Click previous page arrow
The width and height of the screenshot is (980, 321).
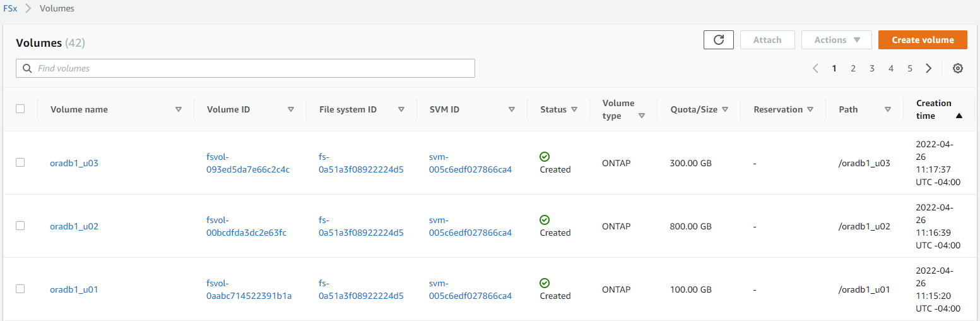(x=815, y=68)
